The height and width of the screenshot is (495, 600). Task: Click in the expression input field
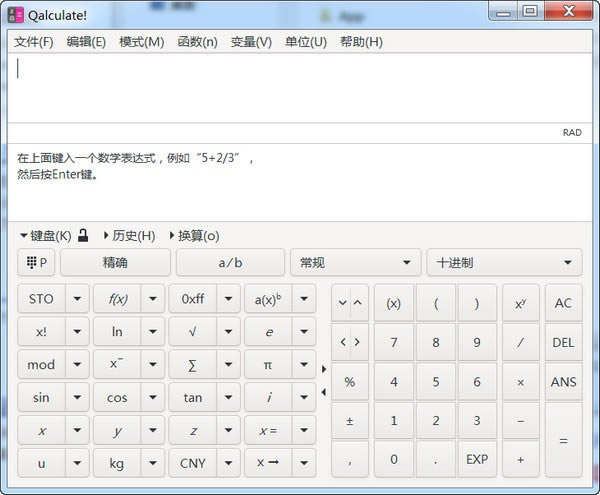click(x=300, y=88)
